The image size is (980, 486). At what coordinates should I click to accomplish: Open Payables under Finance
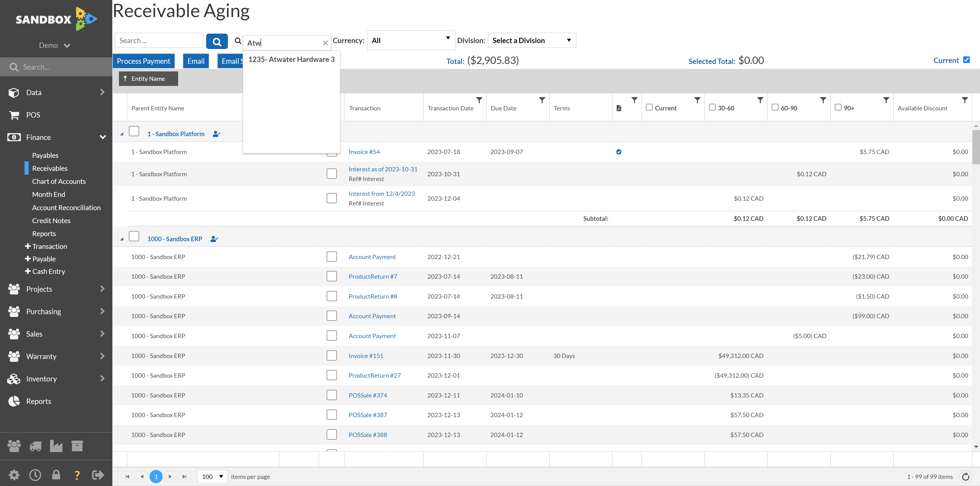tap(45, 156)
